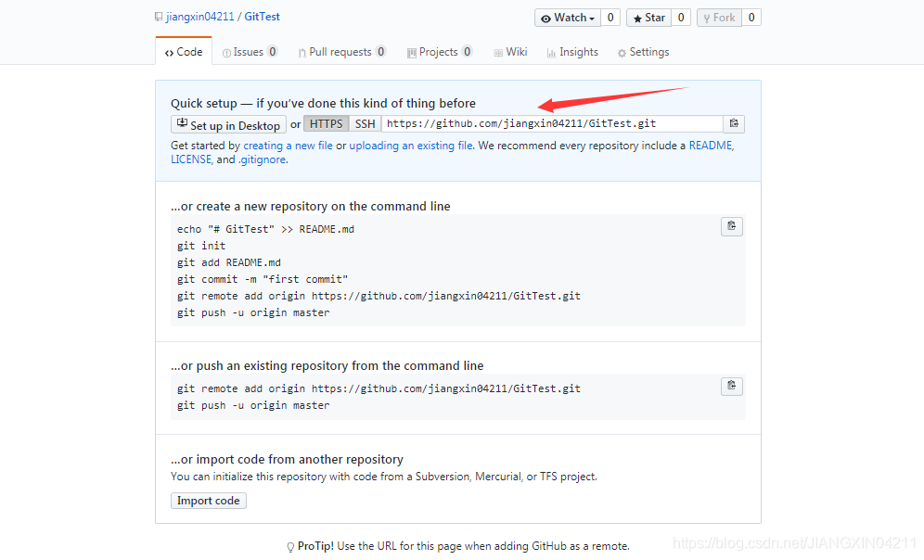Click the git commit -m "first commit" line
The width and height of the screenshot is (924, 560).
click(x=263, y=279)
